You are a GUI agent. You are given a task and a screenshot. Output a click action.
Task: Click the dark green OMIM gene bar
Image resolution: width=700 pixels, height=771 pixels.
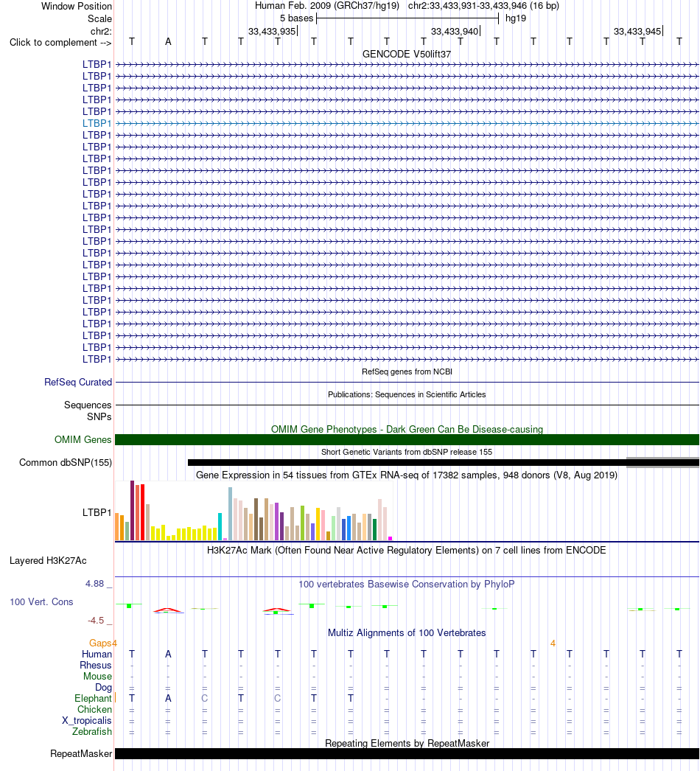(x=407, y=439)
